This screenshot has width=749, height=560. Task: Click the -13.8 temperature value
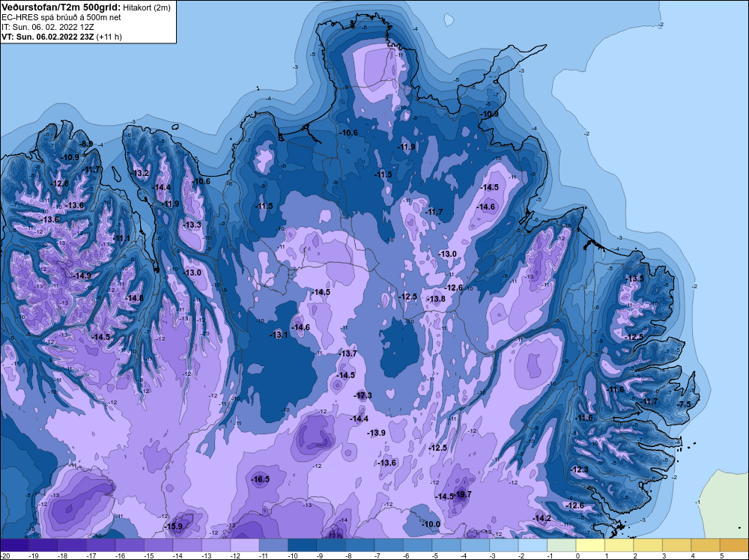[436, 299]
